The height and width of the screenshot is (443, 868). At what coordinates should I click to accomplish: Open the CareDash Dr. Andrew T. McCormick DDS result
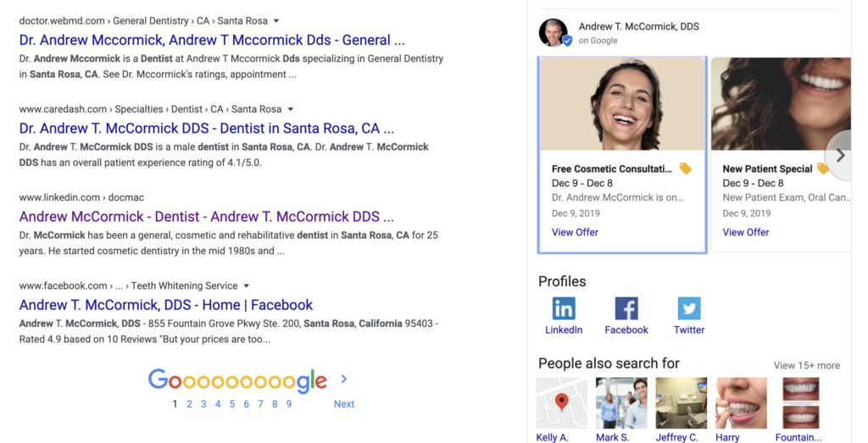tap(207, 128)
